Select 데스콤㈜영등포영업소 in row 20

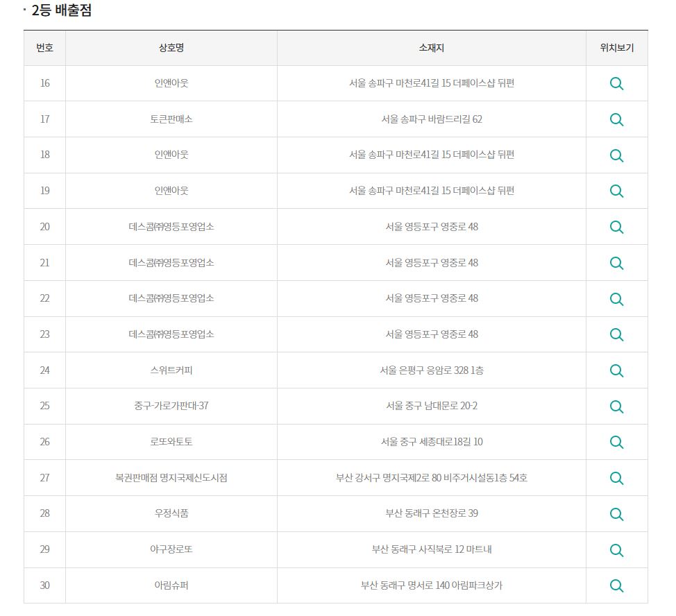tap(171, 227)
